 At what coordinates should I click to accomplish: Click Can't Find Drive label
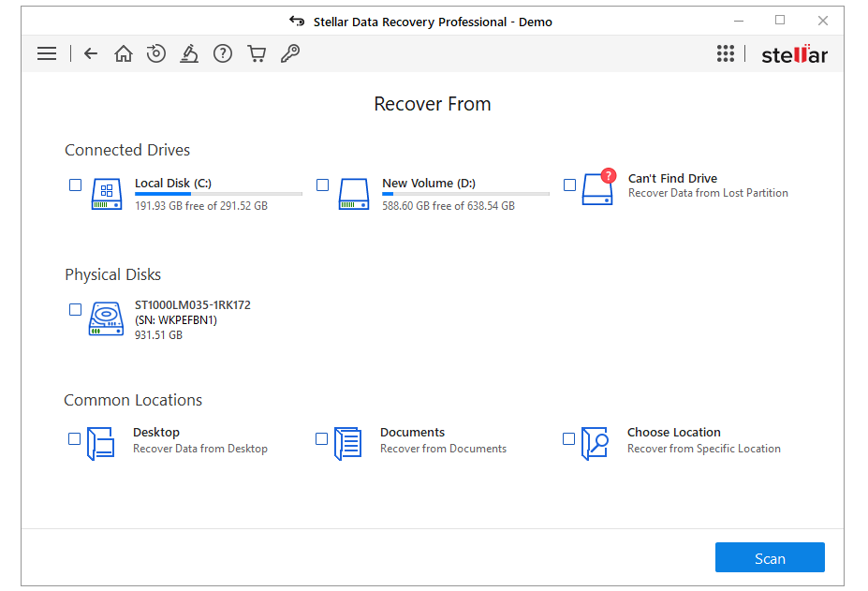click(x=672, y=178)
